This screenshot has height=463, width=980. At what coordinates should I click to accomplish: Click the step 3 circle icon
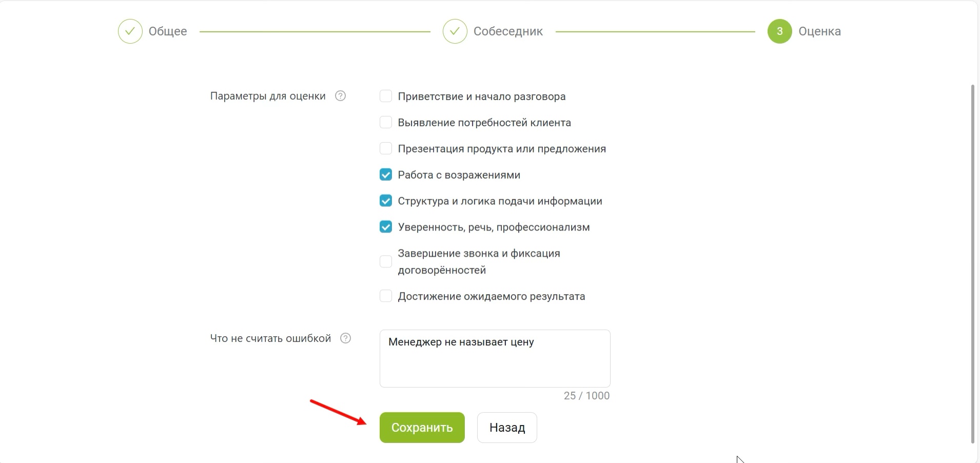click(x=779, y=31)
